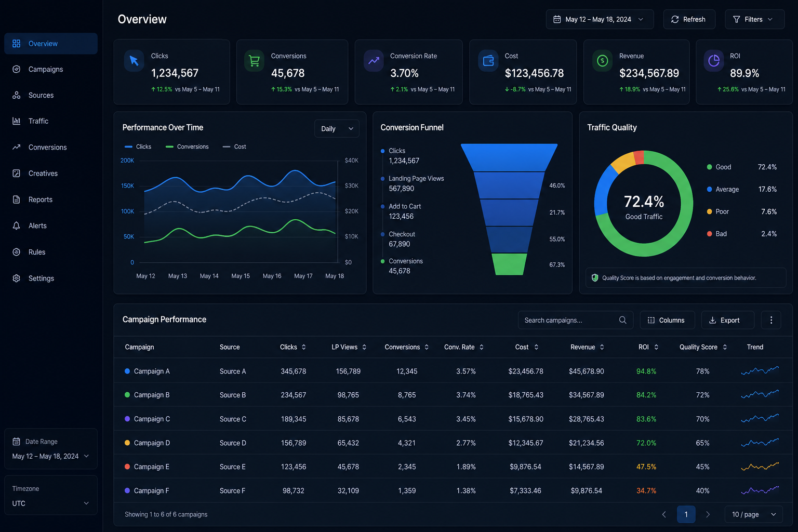This screenshot has width=798, height=532.
Task: Toggle the Cost series in chart legend
Action: tap(234, 147)
